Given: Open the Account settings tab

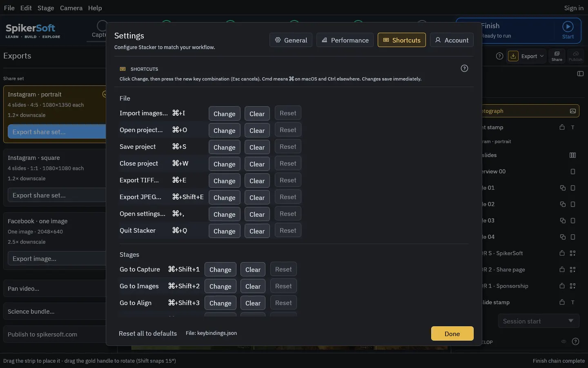Looking at the screenshot, I should [452, 40].
